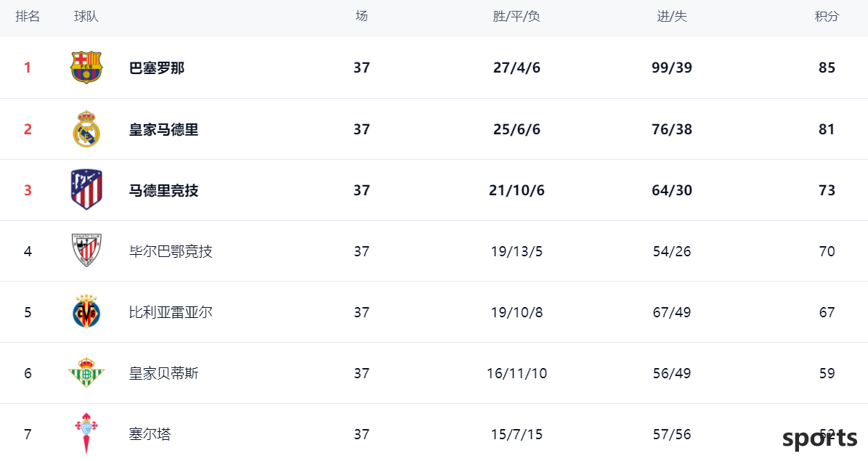Click the Villarreal yellow crest icon

pos(86,311)
